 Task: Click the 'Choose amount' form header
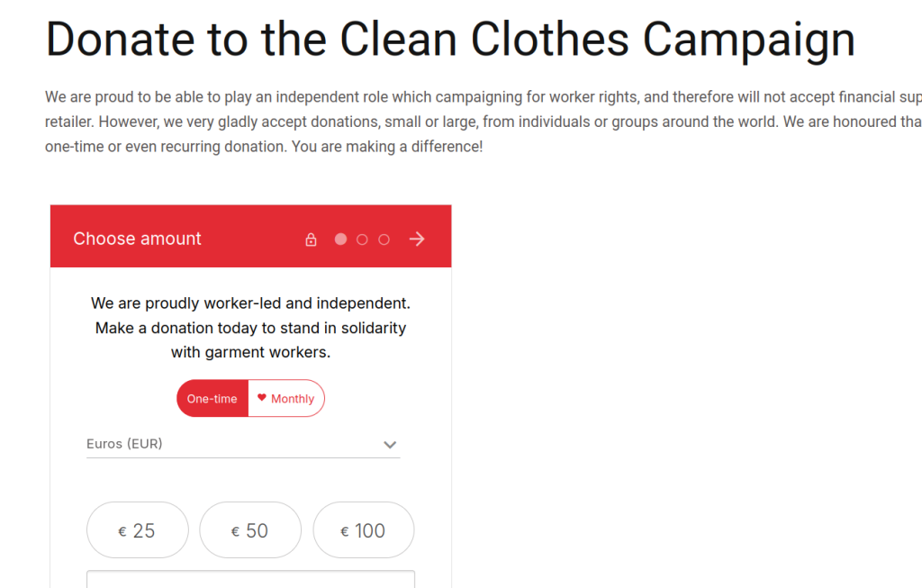click(138, 239)
